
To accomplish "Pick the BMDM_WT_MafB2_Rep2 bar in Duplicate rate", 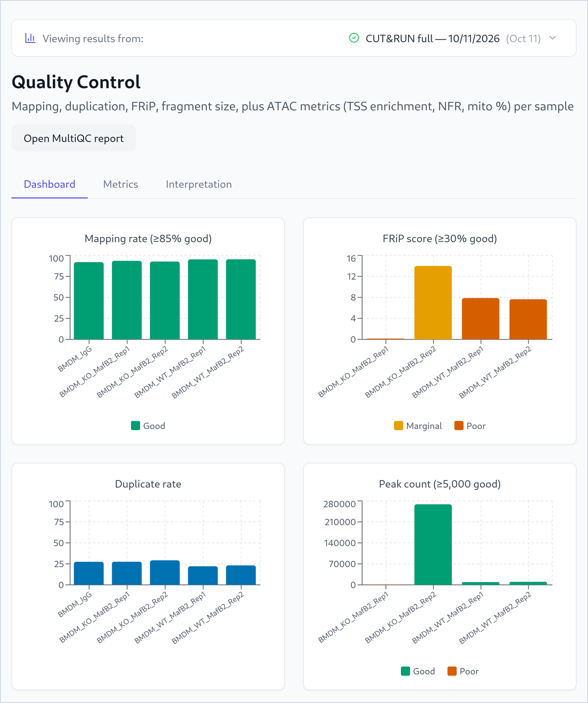I will (x=241, y=575).
